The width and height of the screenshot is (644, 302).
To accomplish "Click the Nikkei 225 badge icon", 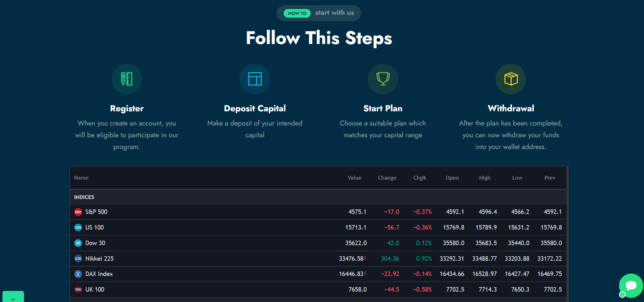I will [x=78, y=259].
